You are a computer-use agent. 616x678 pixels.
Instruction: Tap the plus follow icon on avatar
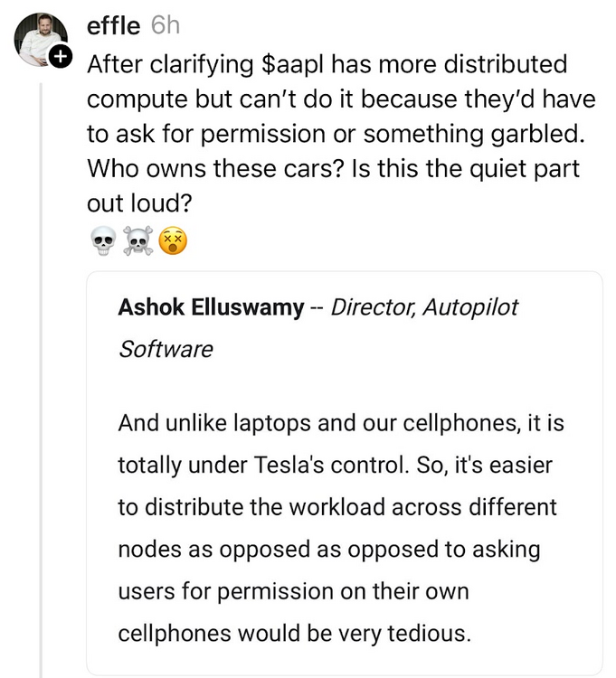pos(62,57)
